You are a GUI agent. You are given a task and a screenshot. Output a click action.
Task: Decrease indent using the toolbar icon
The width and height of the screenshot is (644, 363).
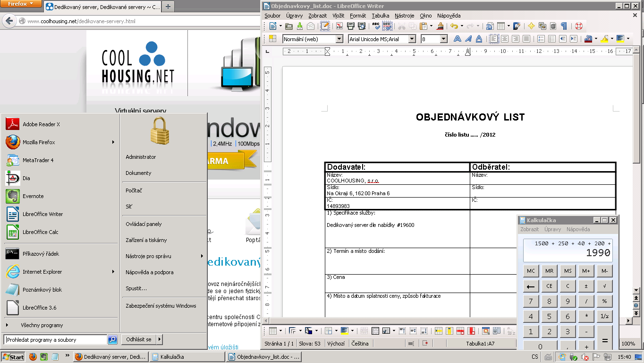point(563,39)
